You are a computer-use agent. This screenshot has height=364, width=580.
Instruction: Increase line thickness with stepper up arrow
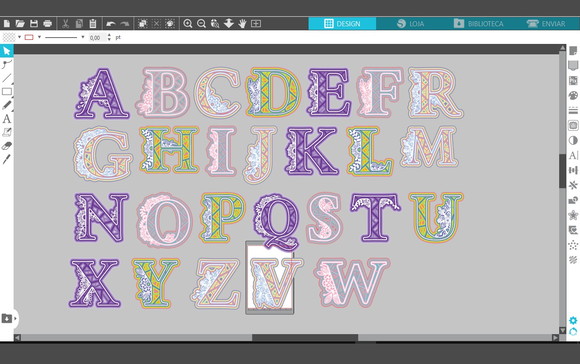pos(109,35)
